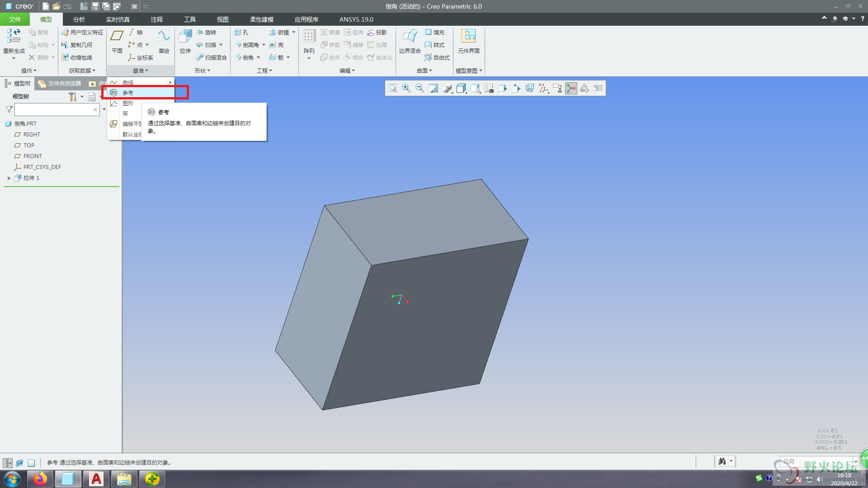Viewport: 868px width, 488px height.
Task: Select the Fill (填充) surface tool
Action: click(435, 32)
